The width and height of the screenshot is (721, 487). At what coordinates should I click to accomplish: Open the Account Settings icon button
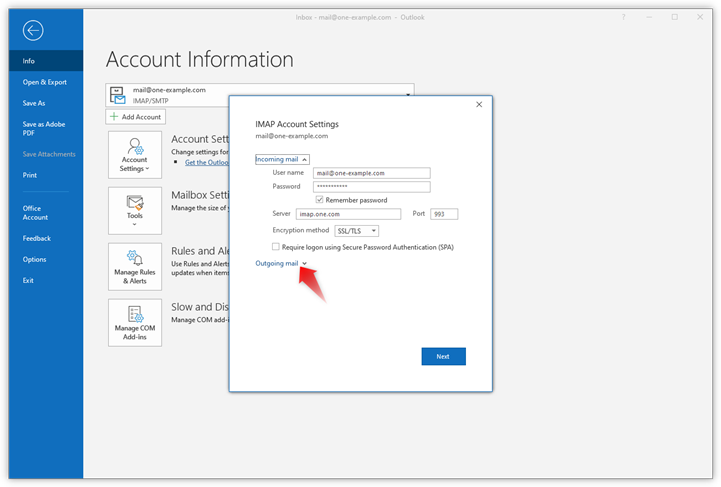(134, 157)
